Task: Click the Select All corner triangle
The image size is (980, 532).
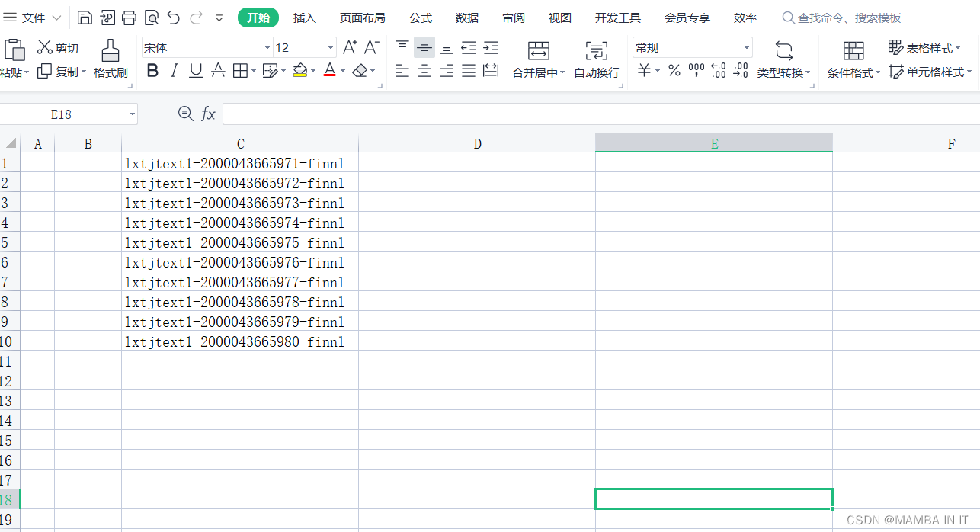Action: (11, 143)
